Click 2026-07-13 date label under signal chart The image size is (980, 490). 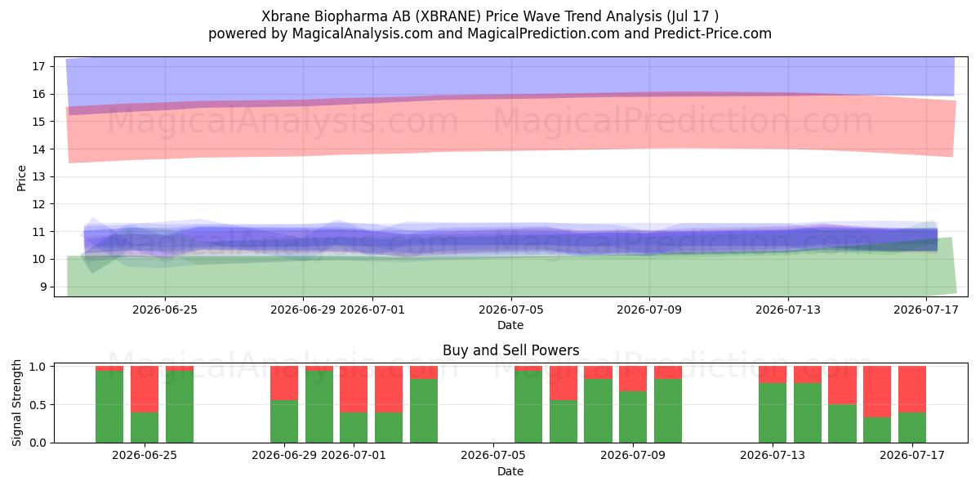773,456
